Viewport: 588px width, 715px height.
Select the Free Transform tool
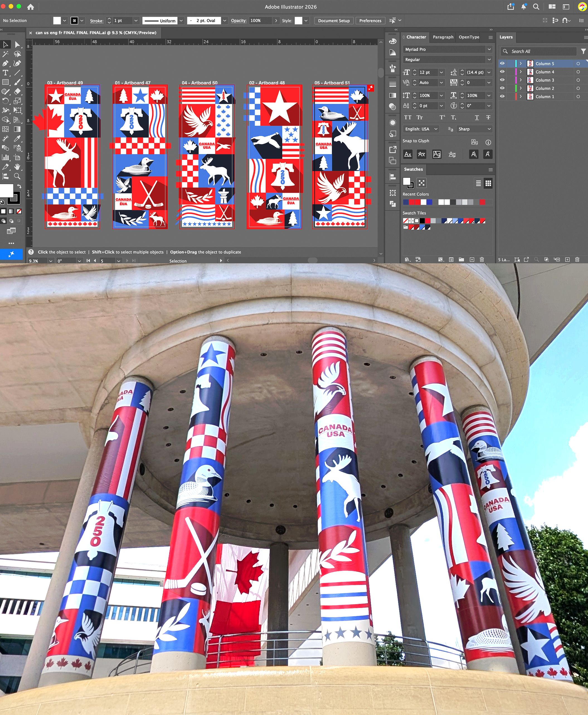[x=18, y=110]
